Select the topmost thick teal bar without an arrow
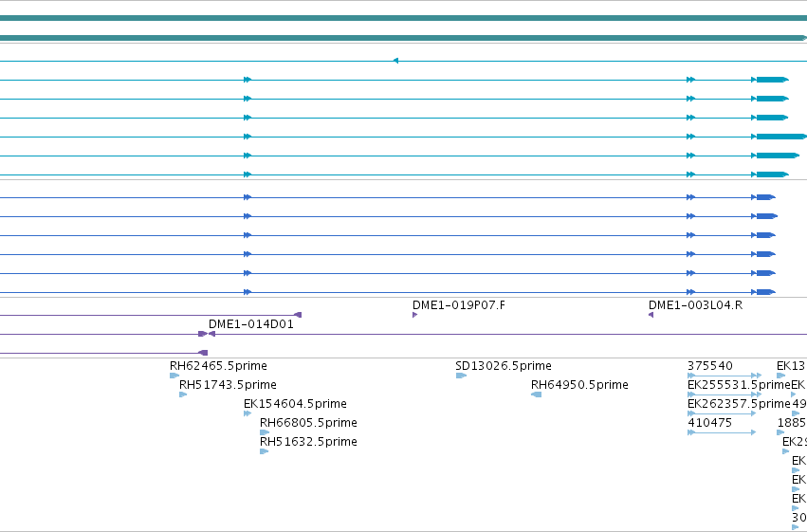This screenshot has height=532, width=807. pos(404,18)
